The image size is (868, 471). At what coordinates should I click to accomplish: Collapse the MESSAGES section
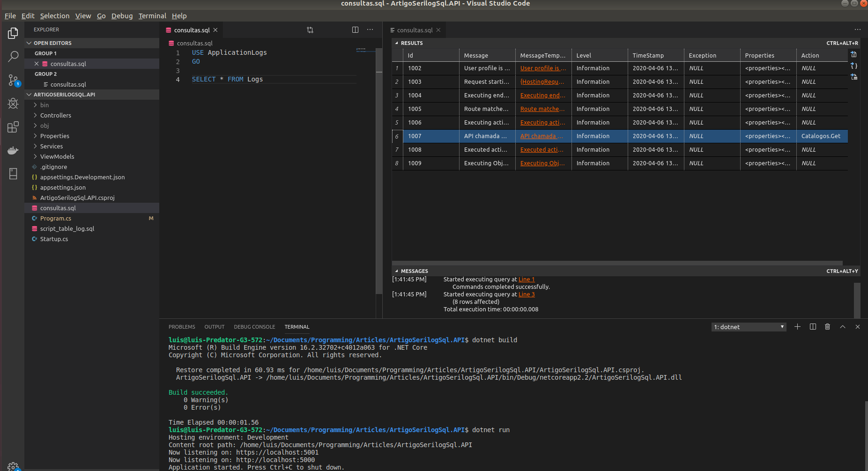(x=397, y=271)
